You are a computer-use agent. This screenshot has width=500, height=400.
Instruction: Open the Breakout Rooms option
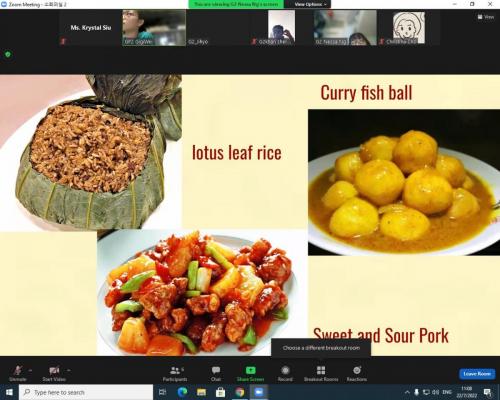[321, 373]
